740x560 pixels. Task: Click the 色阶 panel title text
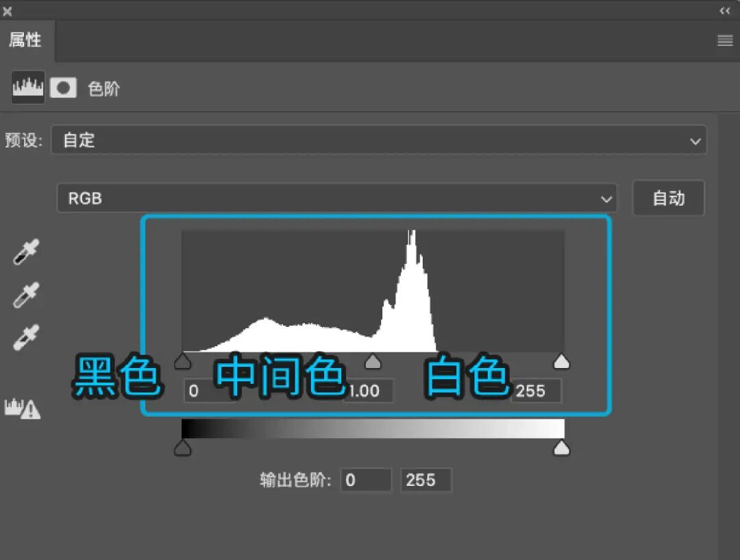coord(104,89)
